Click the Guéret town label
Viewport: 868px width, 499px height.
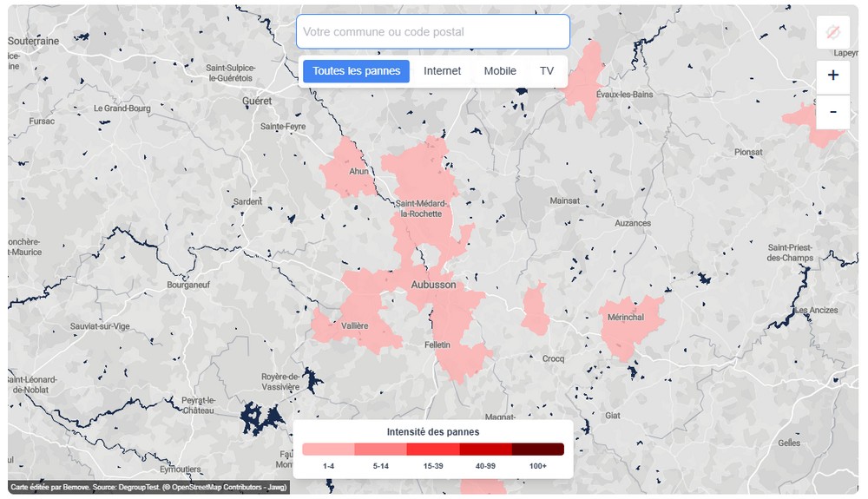click(257, 101)
